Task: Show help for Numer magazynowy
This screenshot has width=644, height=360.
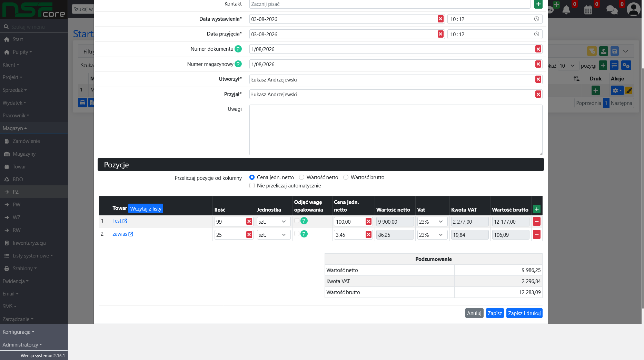Action: tap(238, 64)
